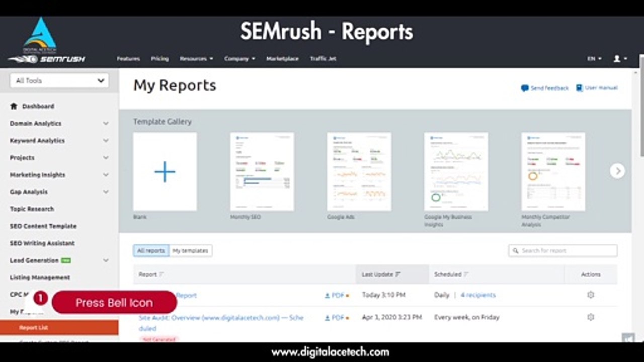
Task: Open the Resources menu
Action: [x=196, y=59]
